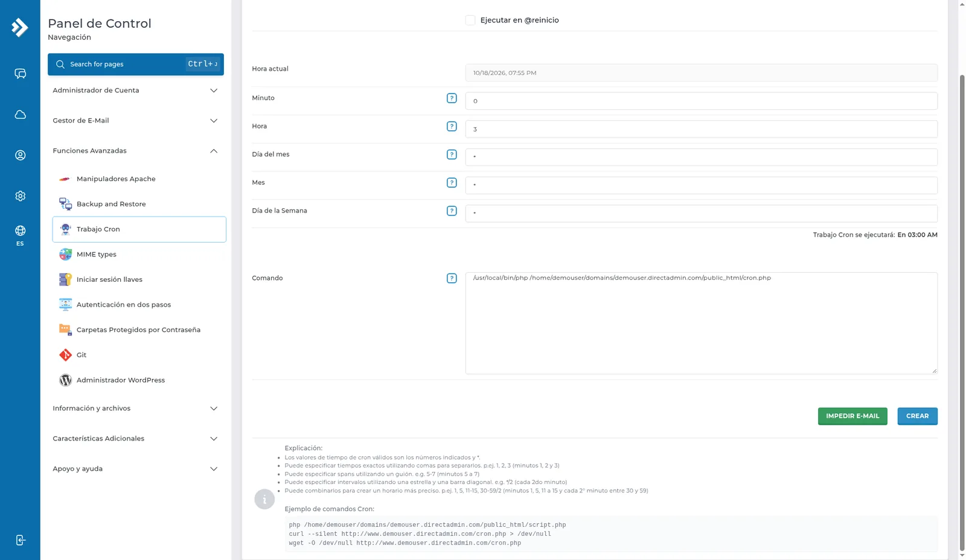The height and width of the screenshot is (560, 966).
Task: Click the ES language globe icon
Action: pyautogui.click(x=20, y=235)
